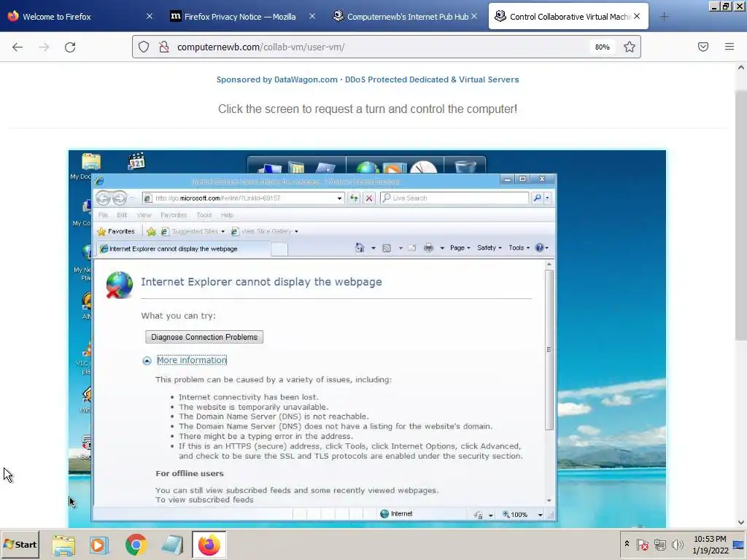The image size is (747, 560).
Task: Go back in Firefox history
Action: coord(18,47)
